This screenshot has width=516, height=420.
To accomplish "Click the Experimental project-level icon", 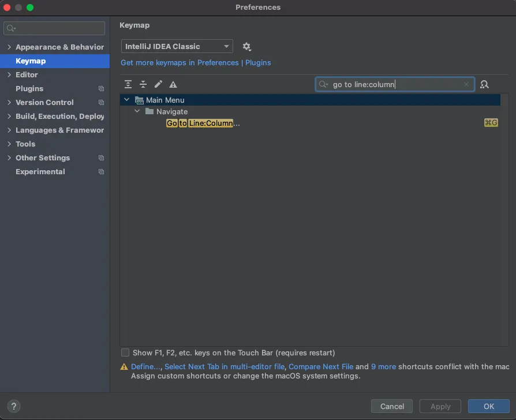I will [x=102, y=172].
